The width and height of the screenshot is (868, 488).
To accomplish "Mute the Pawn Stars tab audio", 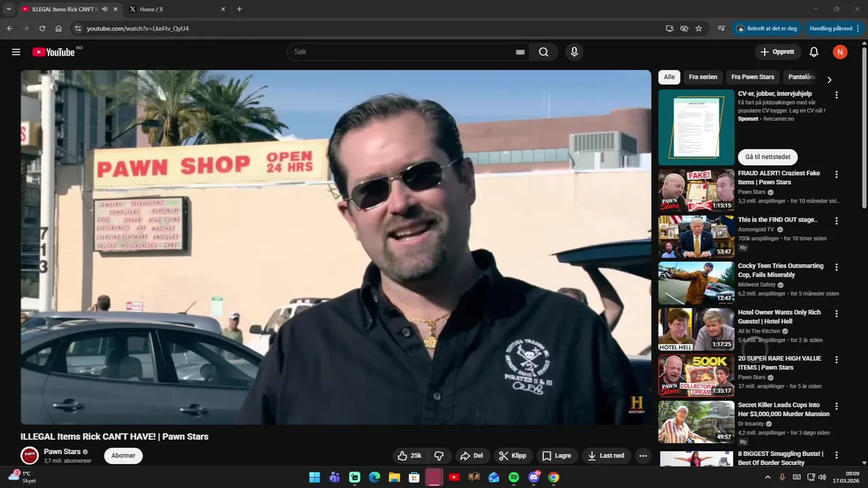I will [104, 9].
